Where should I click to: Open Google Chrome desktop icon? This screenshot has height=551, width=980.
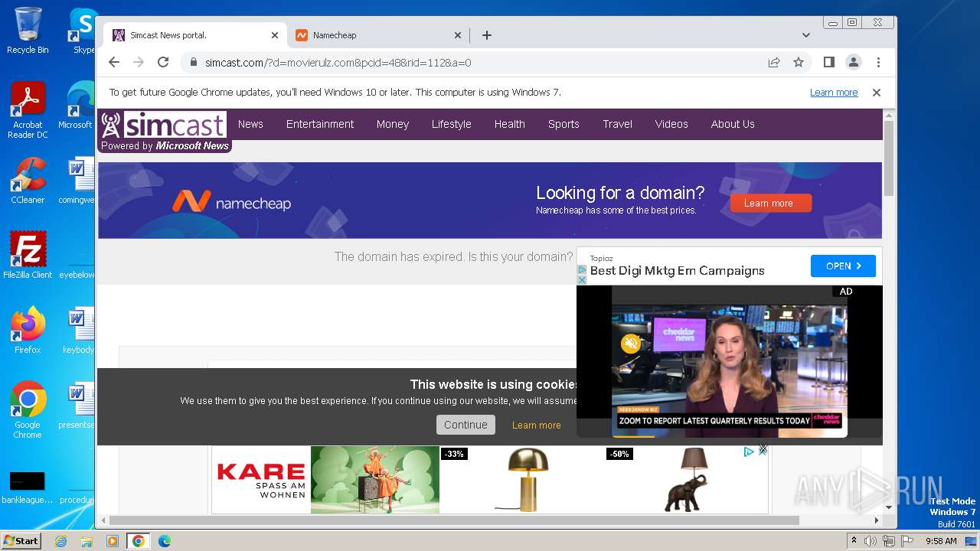(x=28, y=409)
